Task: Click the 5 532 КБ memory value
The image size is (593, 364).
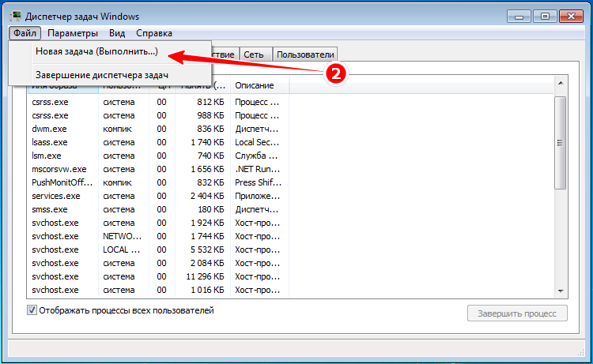Action: click(x=207, y=250)
